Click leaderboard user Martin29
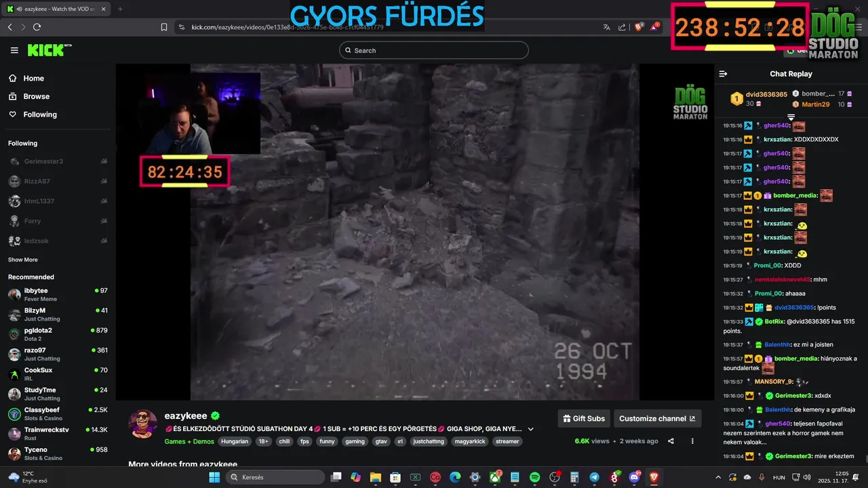Image resolution: width=868 pixels, height=488 pixels. click(x=815, y=104)
